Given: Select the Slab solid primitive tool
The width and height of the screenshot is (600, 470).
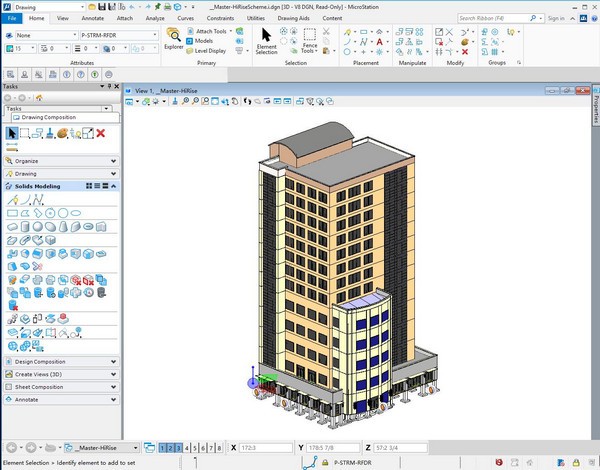Looking at the screenshot, I should click(14, 226).
